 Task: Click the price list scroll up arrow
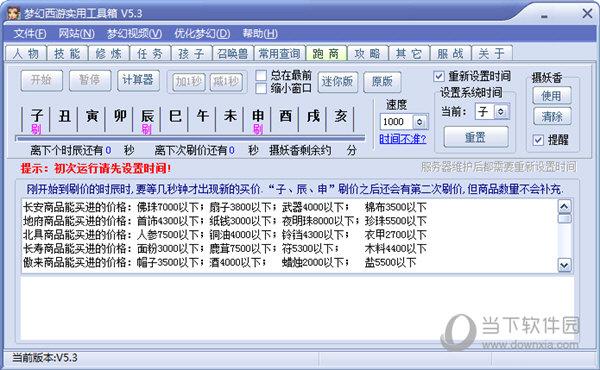pyautogui.click(x=565, y=207)
